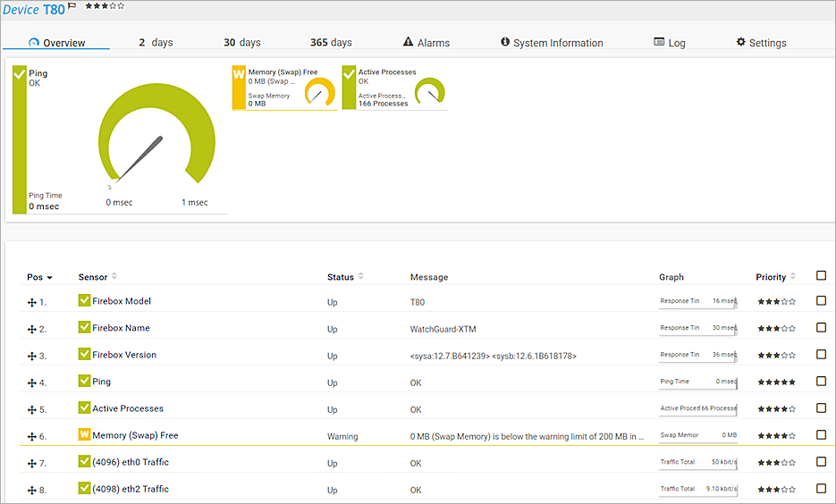This screenshot has width=836, height=504.
Task: Open the (4098) eth2 Traffic sensor
Action: point(130,489)
